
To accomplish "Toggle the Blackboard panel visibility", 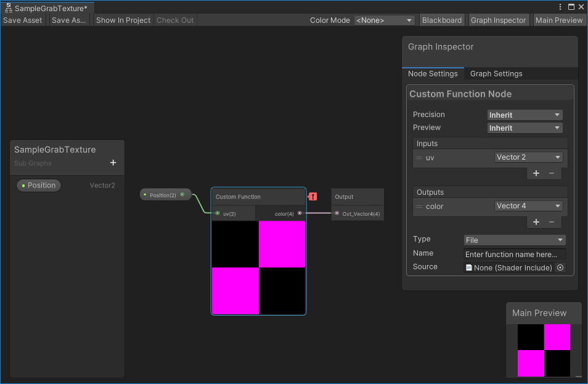I will click(442, 20).
